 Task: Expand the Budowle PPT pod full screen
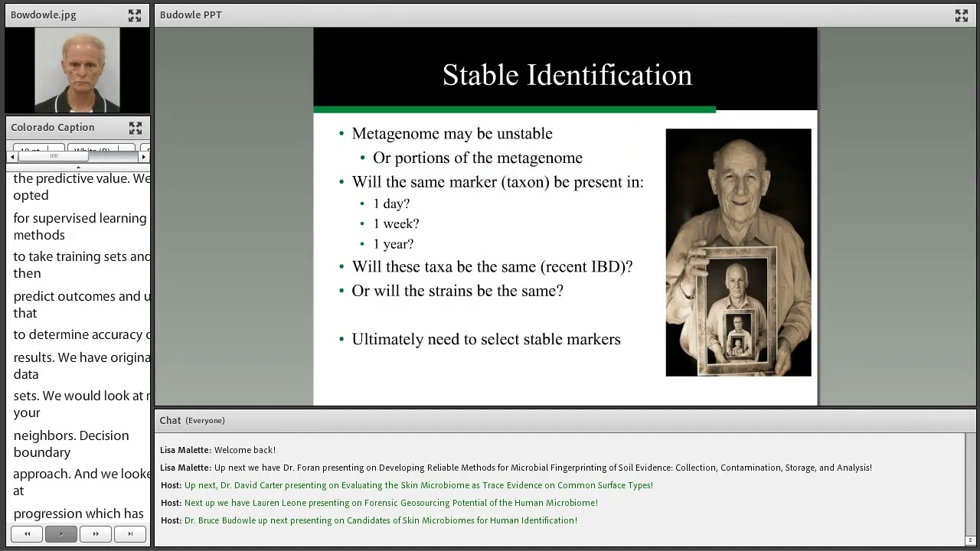[962, 15]
